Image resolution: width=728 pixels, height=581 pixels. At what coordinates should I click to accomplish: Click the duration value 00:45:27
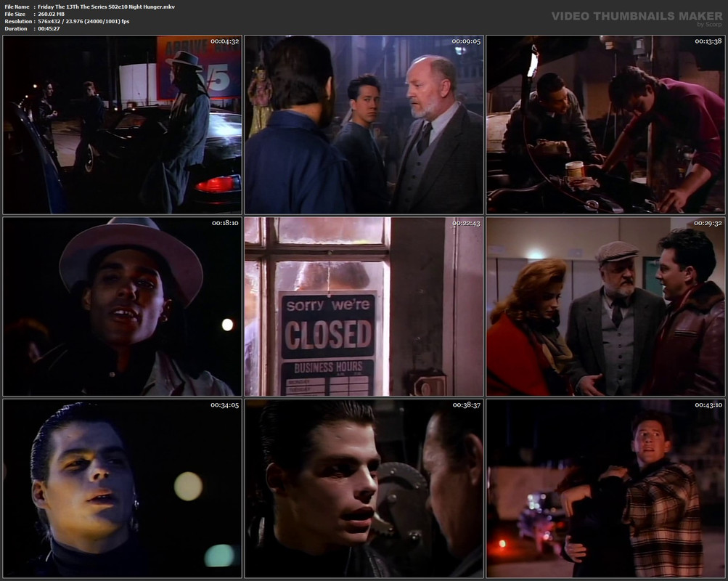click(49, 29)
